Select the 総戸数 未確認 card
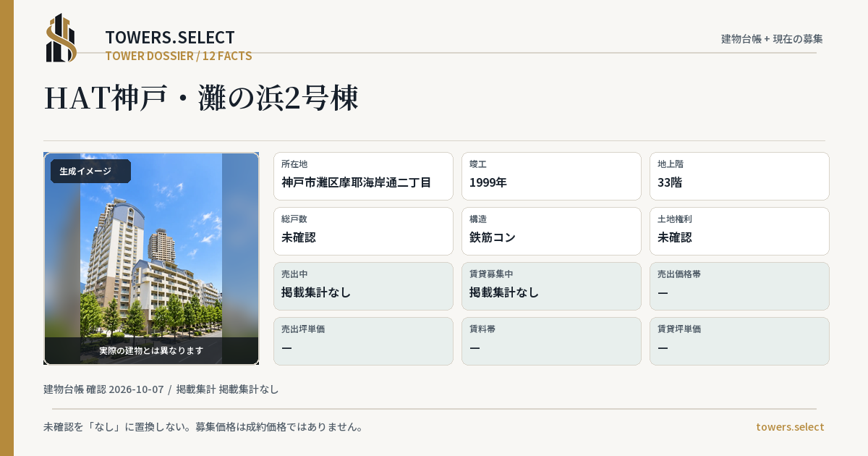 point(363,231)
